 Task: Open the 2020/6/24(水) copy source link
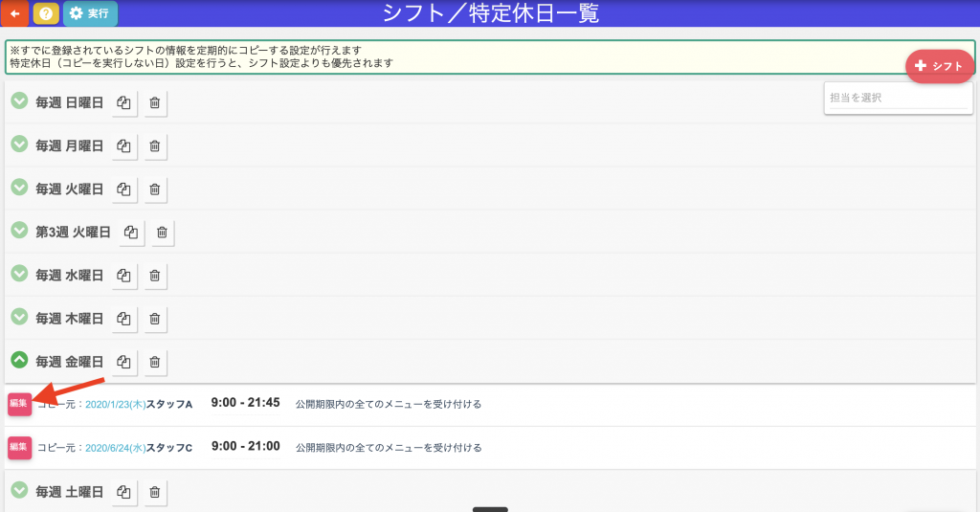click(x=116, y=448)
